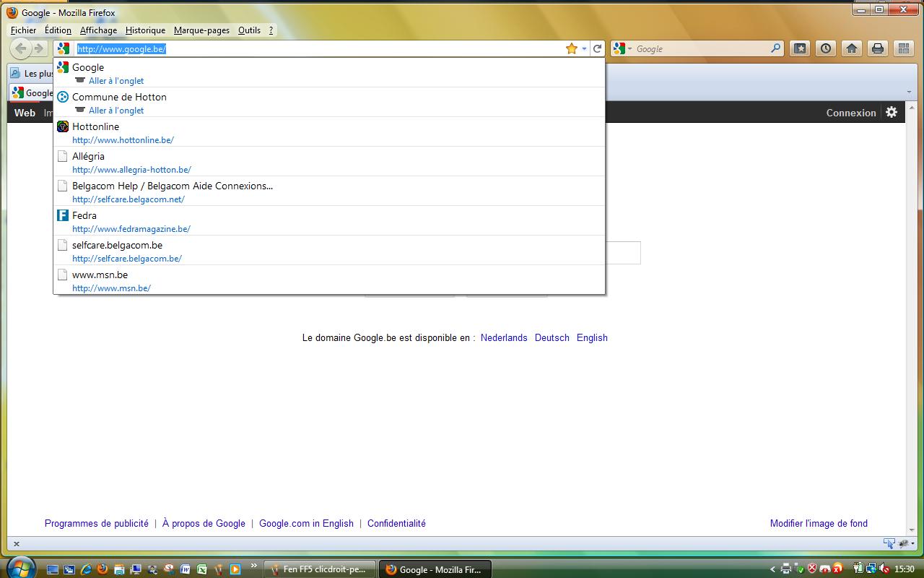Show hidden tray icons arrow
The width and height of the screenshot is (924, 578).
coord(773,569)
